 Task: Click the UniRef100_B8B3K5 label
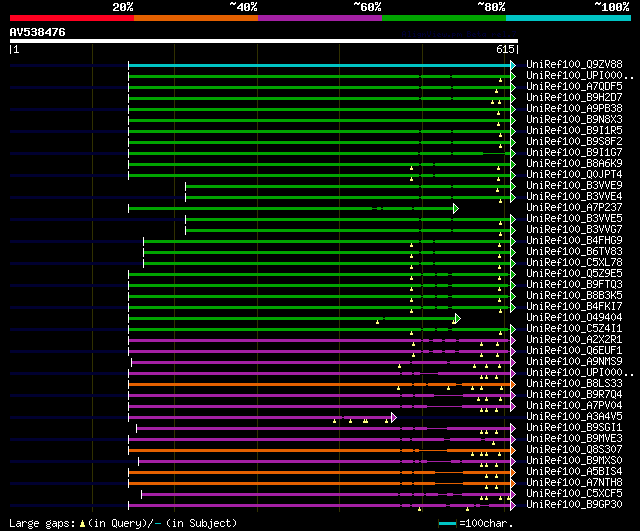[x=574, y=296]
